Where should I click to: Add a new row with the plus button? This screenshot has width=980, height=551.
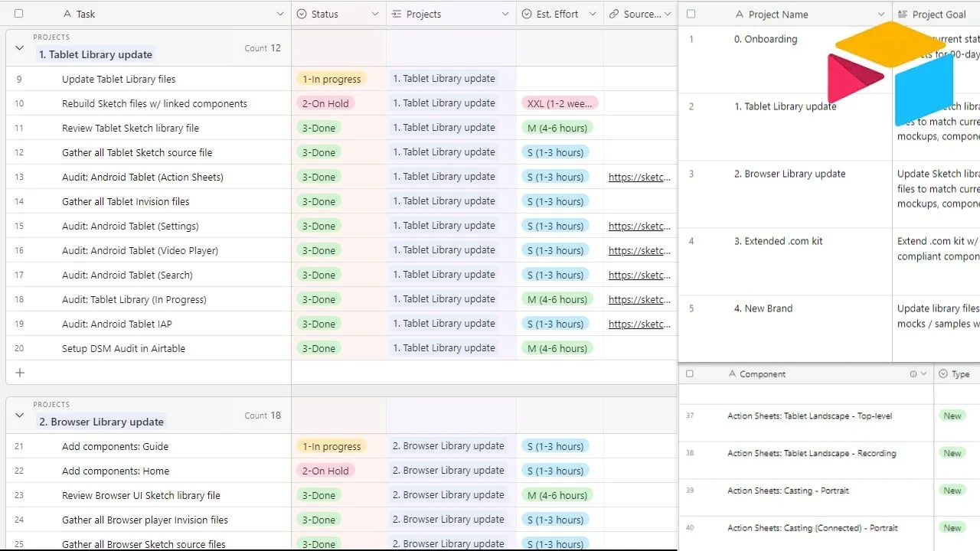coord(20,373)
